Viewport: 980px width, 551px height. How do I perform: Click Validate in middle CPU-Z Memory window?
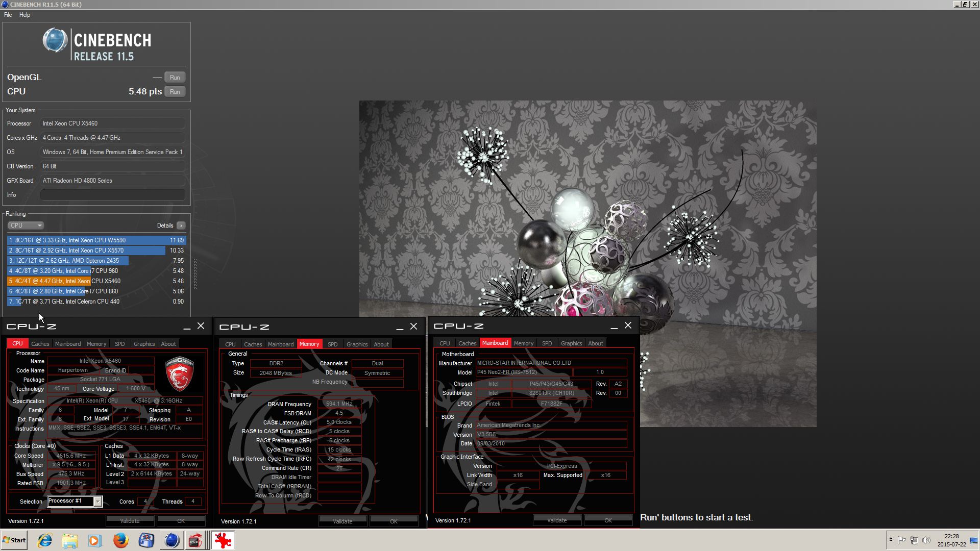(x=342, y=521)
